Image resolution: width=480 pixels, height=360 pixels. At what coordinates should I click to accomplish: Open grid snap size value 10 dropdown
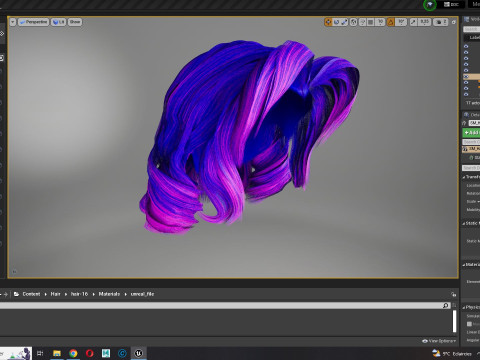coord(380,22)
